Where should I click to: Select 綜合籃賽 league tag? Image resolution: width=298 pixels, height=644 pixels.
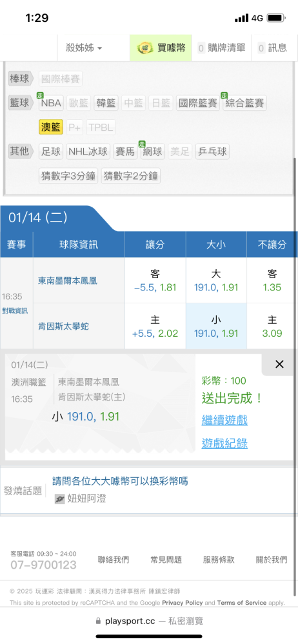[x=244, y=103]
